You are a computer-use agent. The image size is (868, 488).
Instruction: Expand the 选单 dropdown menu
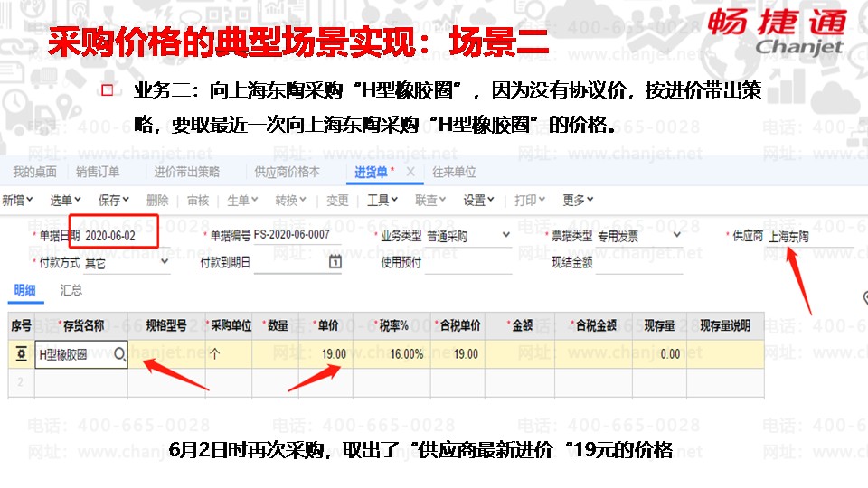coord(65,201)
